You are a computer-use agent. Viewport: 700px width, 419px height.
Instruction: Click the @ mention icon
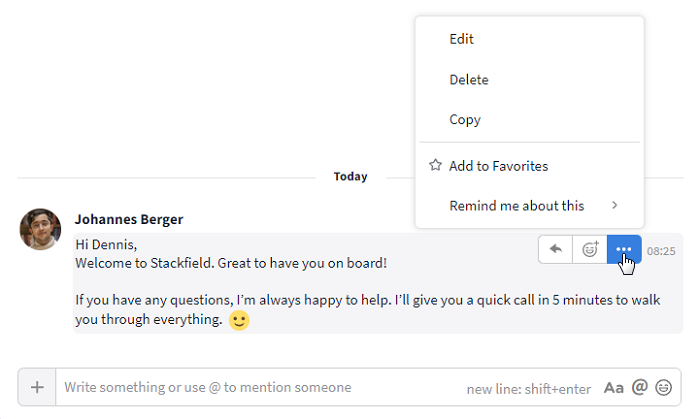[x=639, y=387]
